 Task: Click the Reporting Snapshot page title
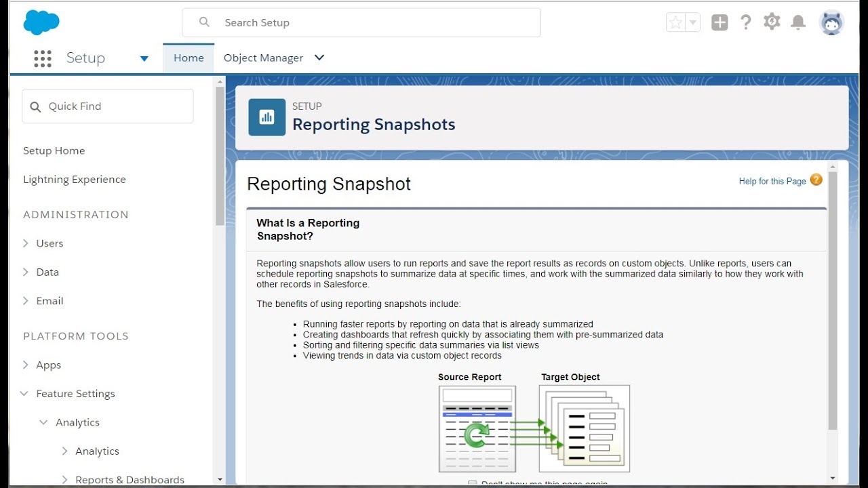pyautogui.click(x=329, y=184)
